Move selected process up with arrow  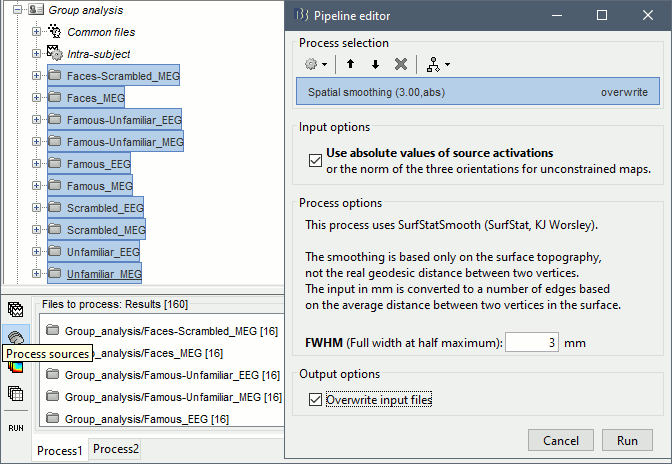click(351, 64)
